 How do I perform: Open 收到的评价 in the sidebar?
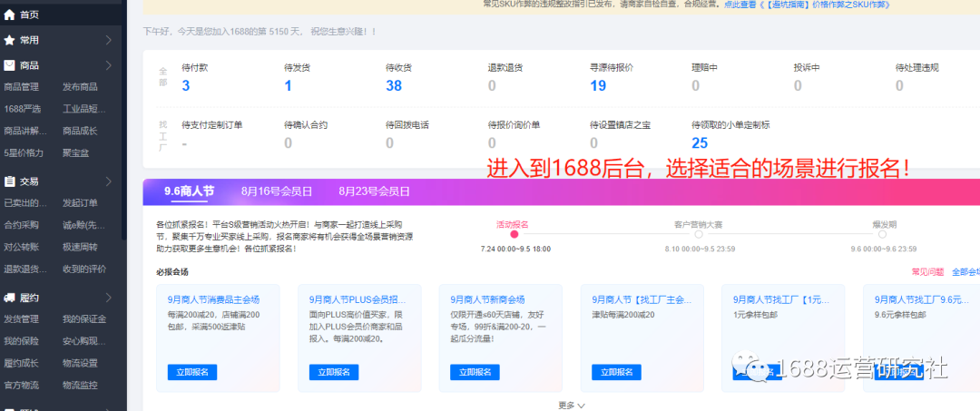(x=84, y=269)
